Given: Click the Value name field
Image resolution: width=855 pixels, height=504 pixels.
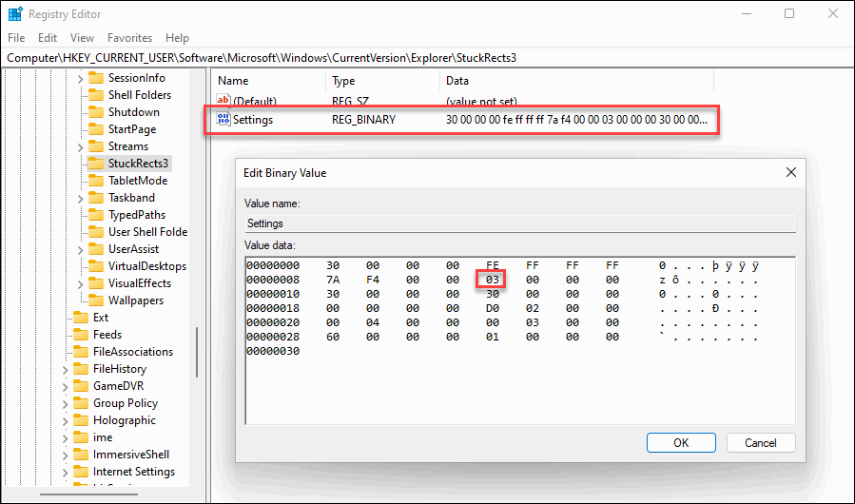Looking at the screenshot, I should [x=520, y=223].
